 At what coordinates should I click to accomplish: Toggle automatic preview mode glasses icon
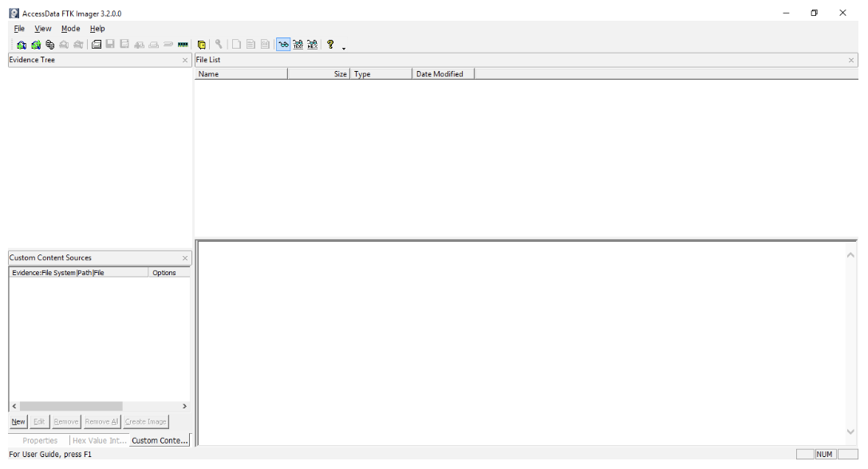point(283,45)
